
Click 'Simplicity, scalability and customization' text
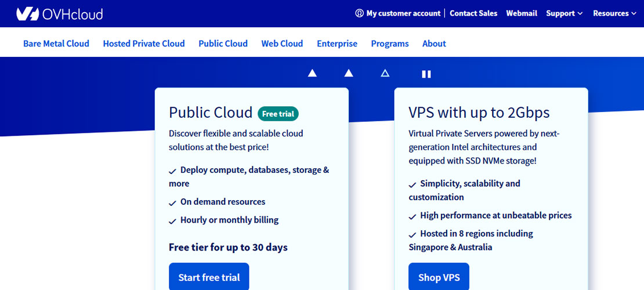pyautogui.click(x=465, y=190)
